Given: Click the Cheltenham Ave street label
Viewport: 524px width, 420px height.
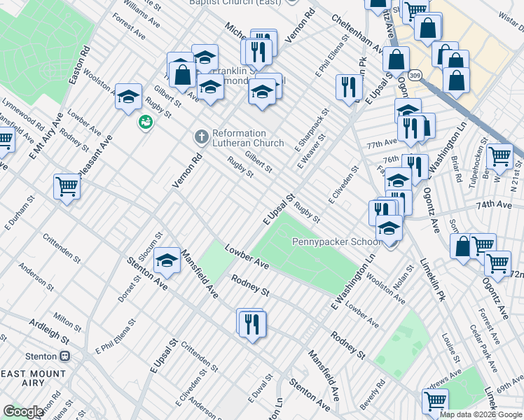Looking at the screenshot, I should 357,34.
